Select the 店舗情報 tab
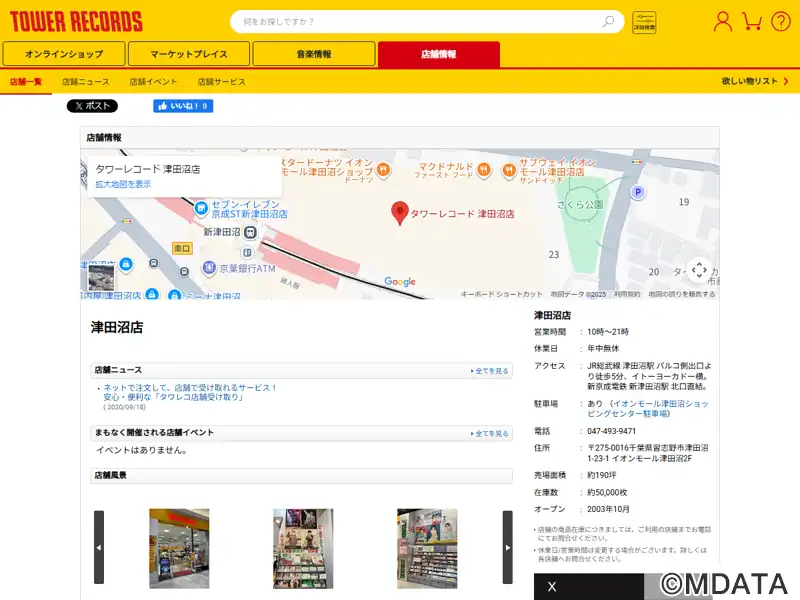Screen dimensions: 800x600 439,54
